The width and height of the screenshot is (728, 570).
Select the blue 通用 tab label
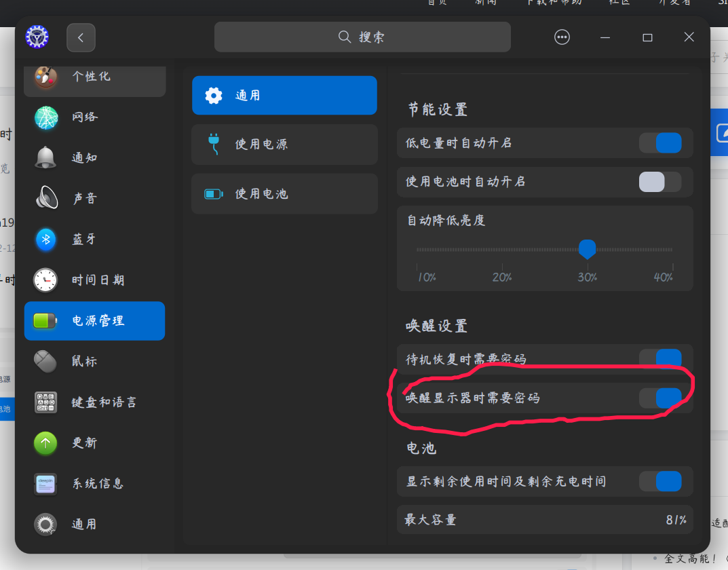pos(248,96)
